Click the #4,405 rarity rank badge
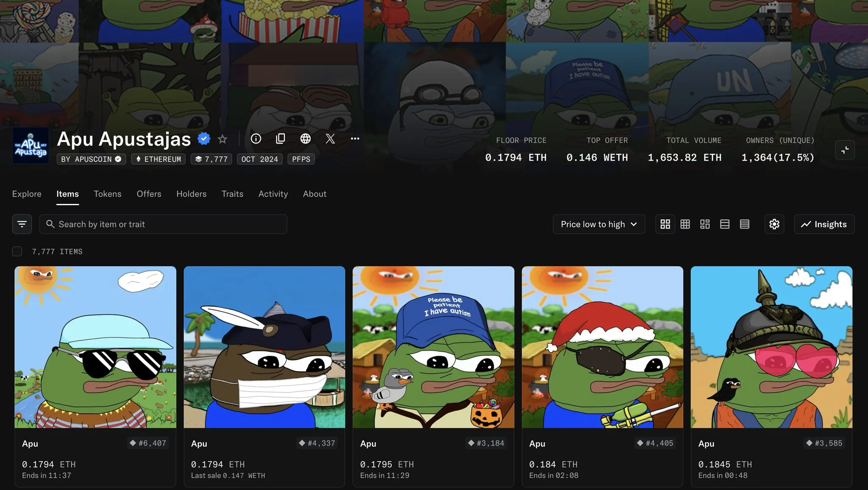 [655, 443]
